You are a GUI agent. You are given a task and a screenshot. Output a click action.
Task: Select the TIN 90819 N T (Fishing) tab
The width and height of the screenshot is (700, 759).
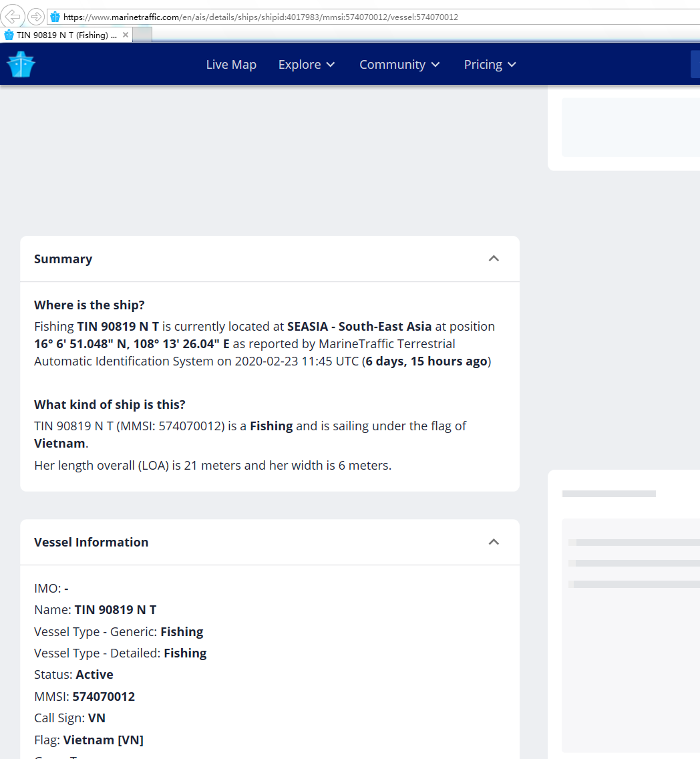[66, 35]
